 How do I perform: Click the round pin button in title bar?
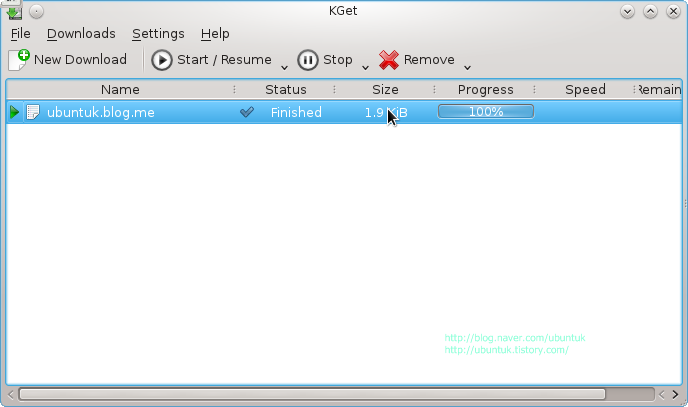36,11
